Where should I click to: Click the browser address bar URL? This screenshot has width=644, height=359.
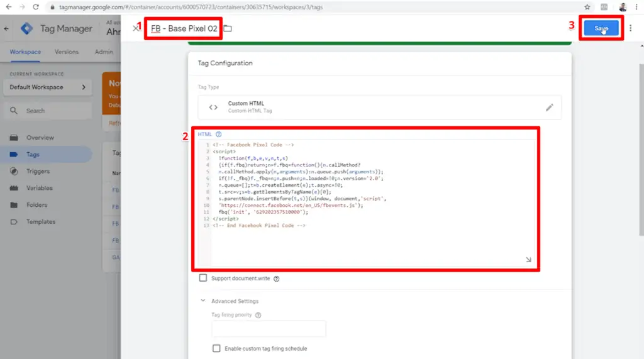click(191, 7)
